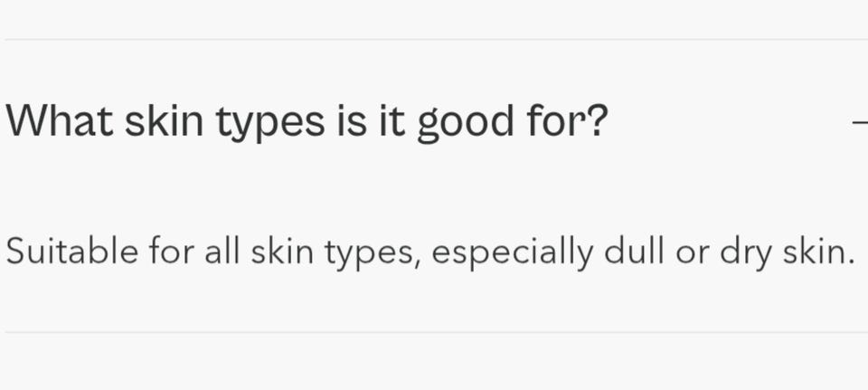This screenshot has height=390, width=868.
Task: Click the word "or" between dull and dry
Action: pos(691,252)
